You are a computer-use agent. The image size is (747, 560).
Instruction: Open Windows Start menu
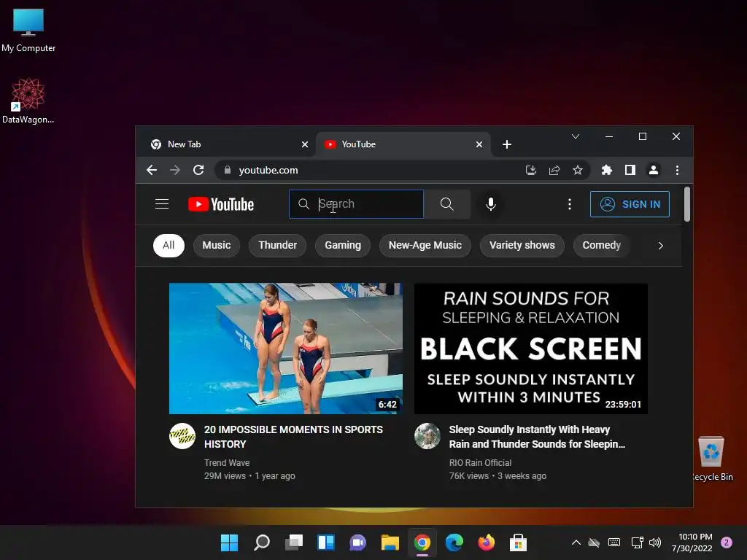tap(229, 542)
